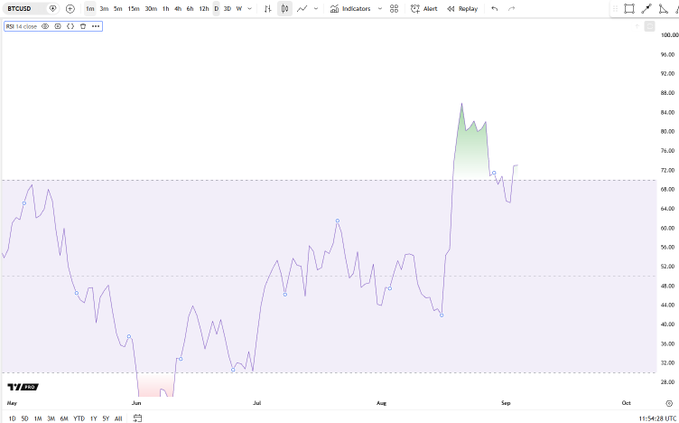Select the 1m timeframe
679x423 pixels.
click(90, 9)
